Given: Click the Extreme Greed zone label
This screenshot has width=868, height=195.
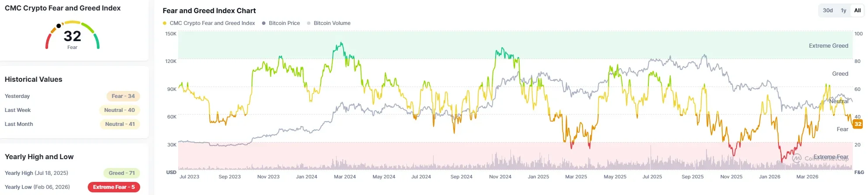Looking at the screenshot, I should click(828, 45).
